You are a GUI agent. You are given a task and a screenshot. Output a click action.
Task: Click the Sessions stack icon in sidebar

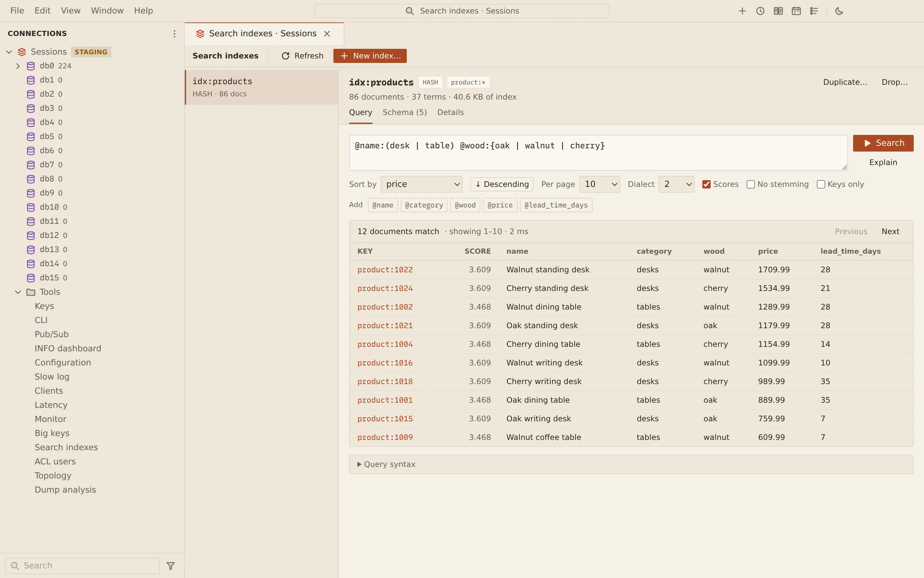[x=22, y=52]
